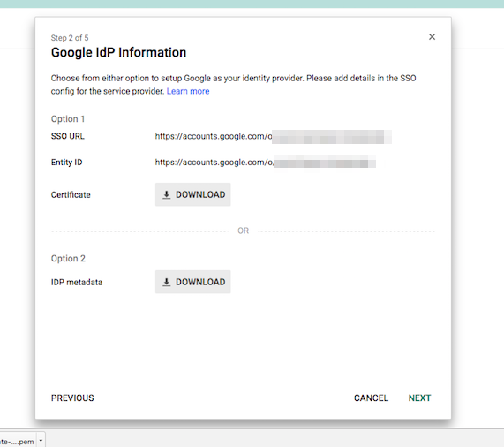Click the 'Option 1' heading
This screenshot has height=447, width=504.
point(68,119)
